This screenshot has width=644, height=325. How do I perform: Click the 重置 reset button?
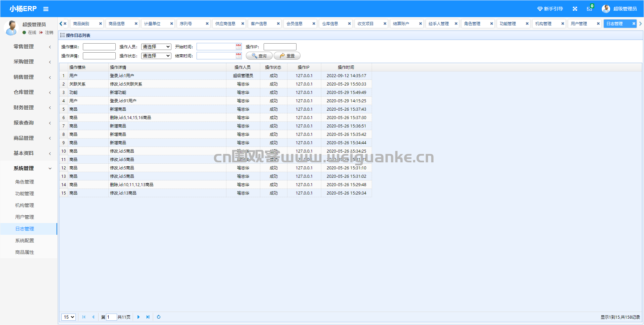click(x=287, y=56)
